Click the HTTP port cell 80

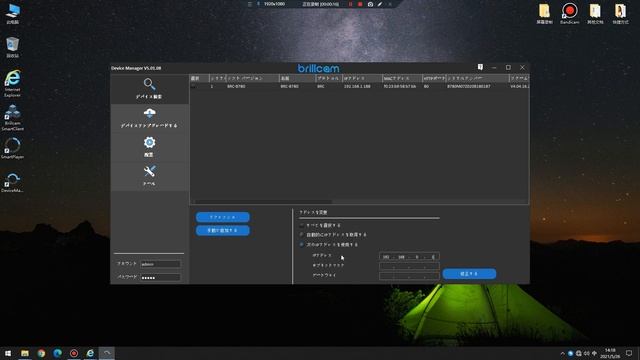426,87
